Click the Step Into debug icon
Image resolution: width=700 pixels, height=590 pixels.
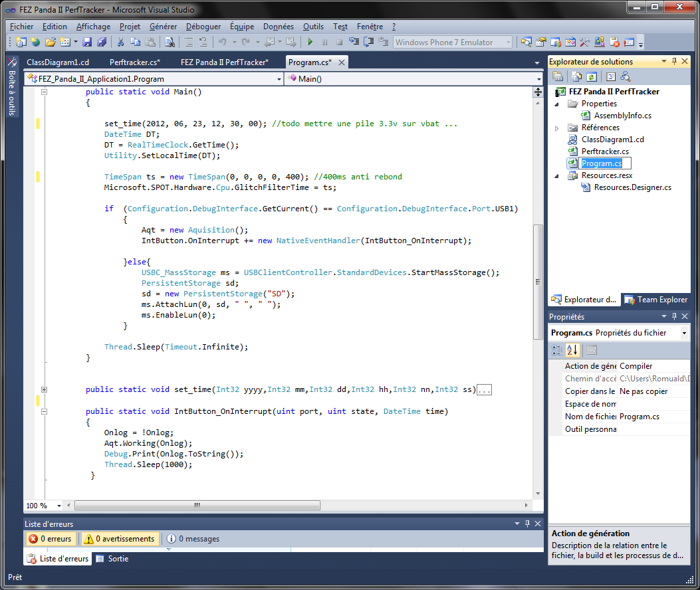[354, 42]
